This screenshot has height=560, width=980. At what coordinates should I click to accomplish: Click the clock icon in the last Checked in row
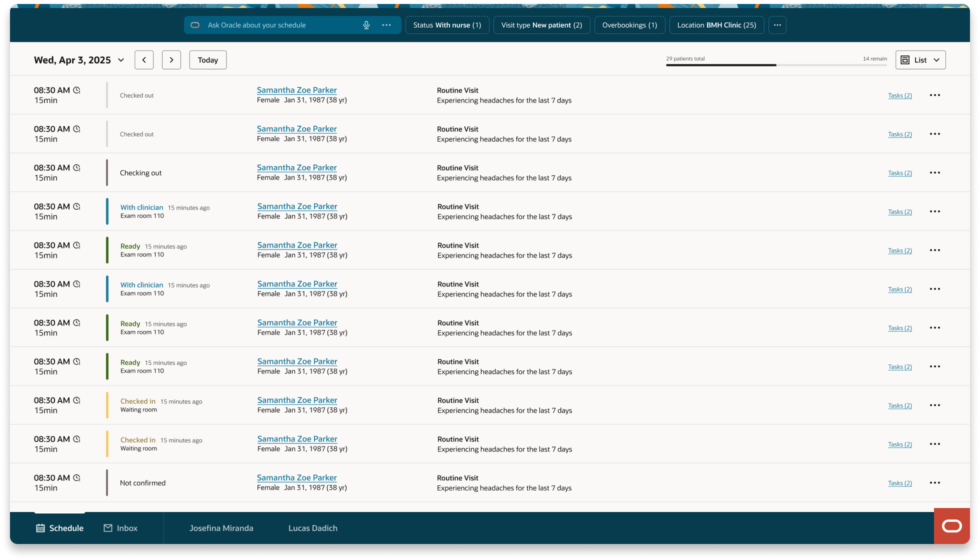tap(77, 439)
